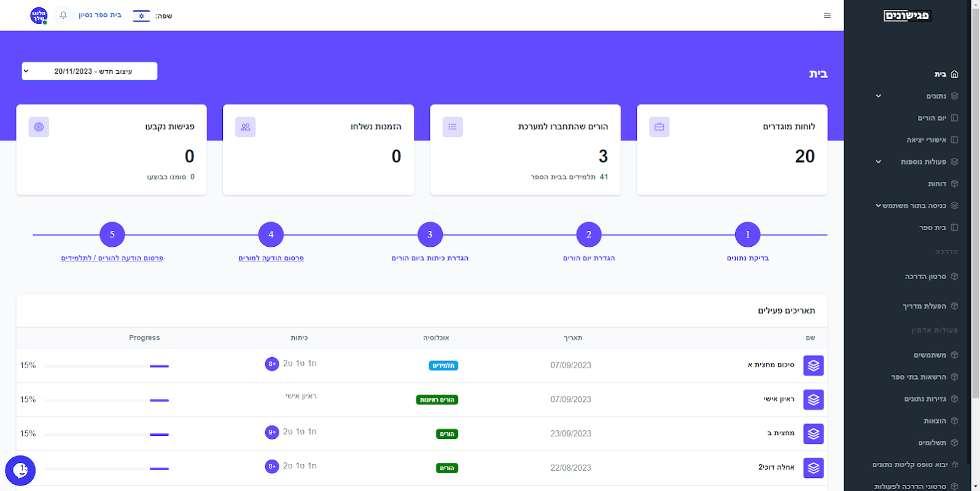The width and height of the screenshot is (980, 491).
Task: Open the פרסום הודעה למורים step link
Action: click(271, 258)
